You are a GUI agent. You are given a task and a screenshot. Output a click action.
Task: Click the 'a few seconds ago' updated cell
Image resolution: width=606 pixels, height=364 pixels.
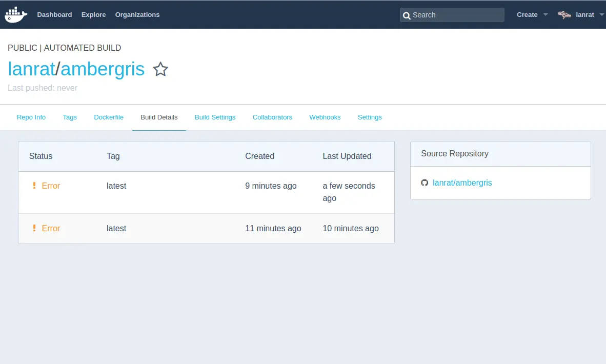349,192
